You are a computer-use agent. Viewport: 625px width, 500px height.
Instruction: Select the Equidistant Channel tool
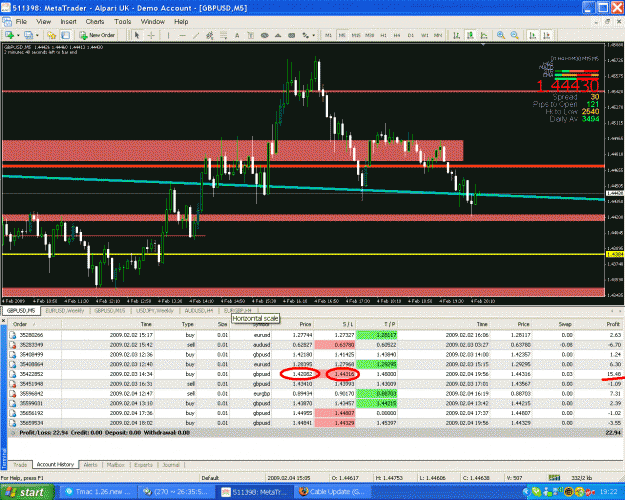(210, 35)
